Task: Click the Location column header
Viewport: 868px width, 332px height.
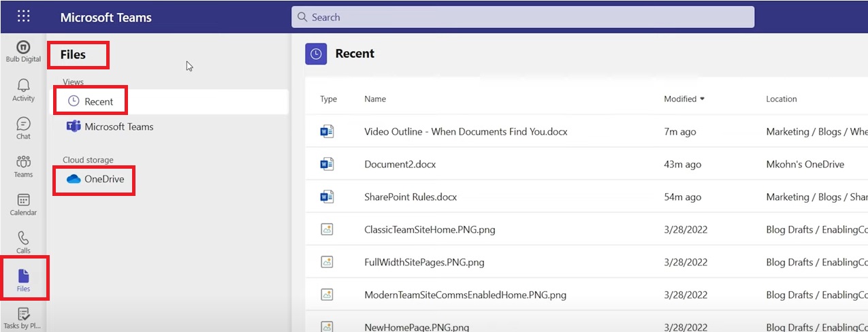Action: tap(782, 99)
